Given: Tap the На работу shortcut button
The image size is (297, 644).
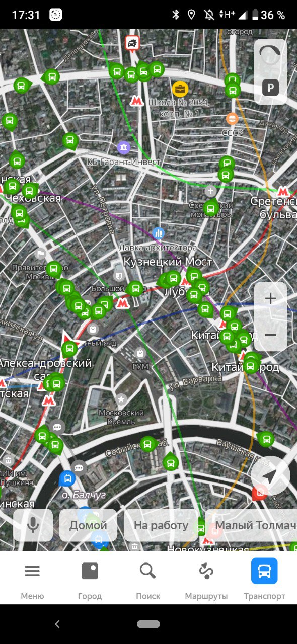Looking at the screenshot, I should (161, 525).
